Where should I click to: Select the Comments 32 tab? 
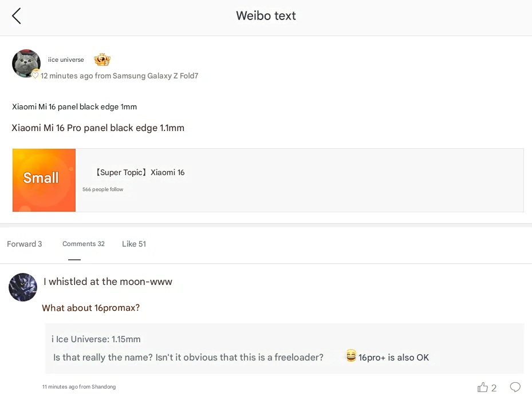[84, 244]
